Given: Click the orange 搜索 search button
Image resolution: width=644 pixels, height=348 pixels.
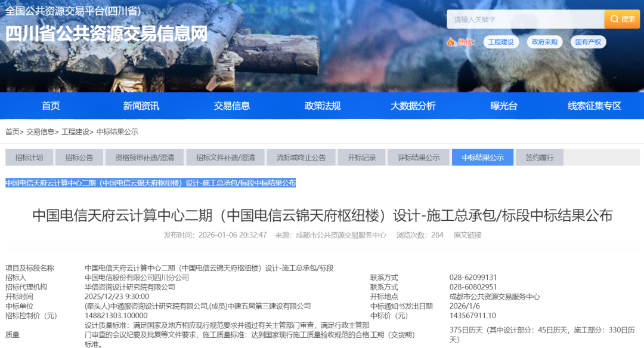Looking at the screenshot, I should [x=622, y=19].
